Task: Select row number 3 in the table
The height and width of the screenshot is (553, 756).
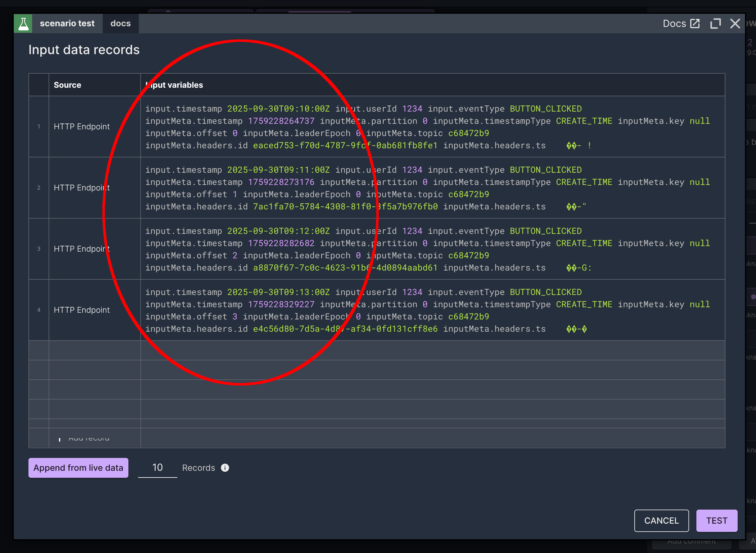Action: point(39,249)
